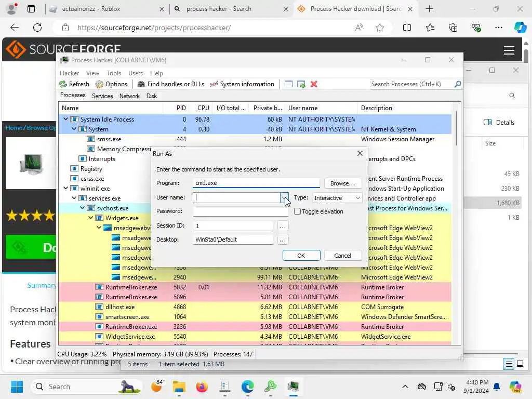532x399 pixels.
Task: Collapse the wininit.exe tree node
Action: click(65, 188)
